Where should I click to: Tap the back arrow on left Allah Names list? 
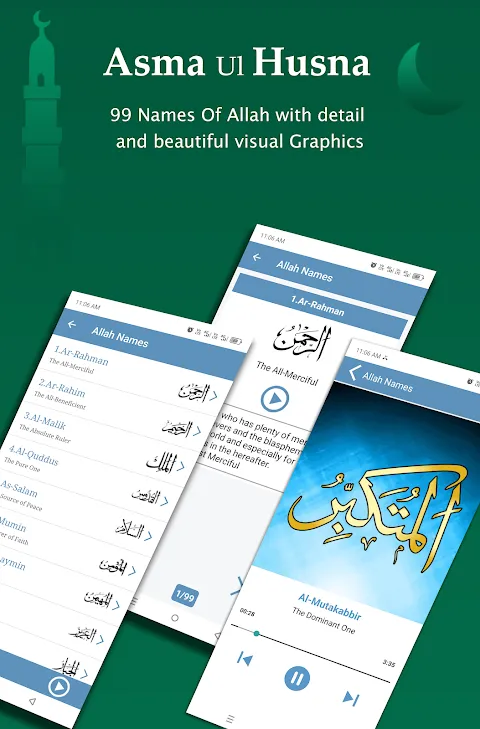(72, 324)
